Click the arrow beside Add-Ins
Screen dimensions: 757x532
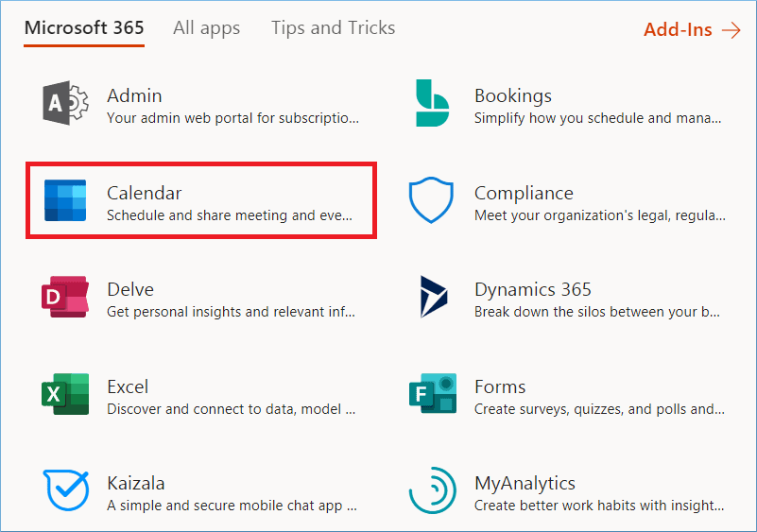(731, 30)
